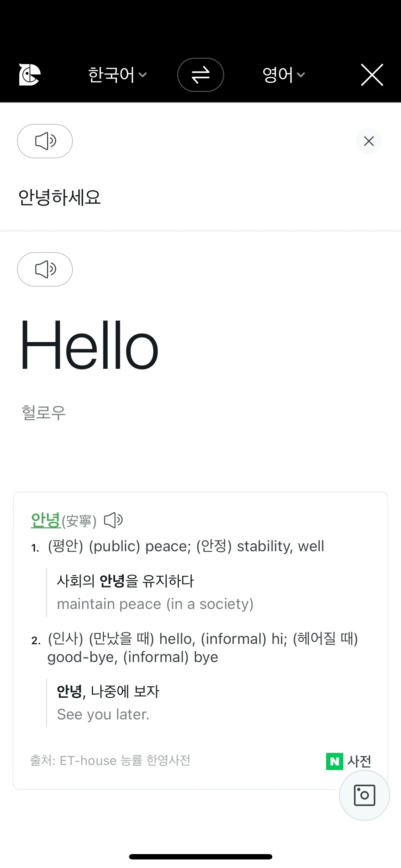Edit the 안녕하세요 input text
This screenshot has height=868, width=401.
tap(60, 197)
